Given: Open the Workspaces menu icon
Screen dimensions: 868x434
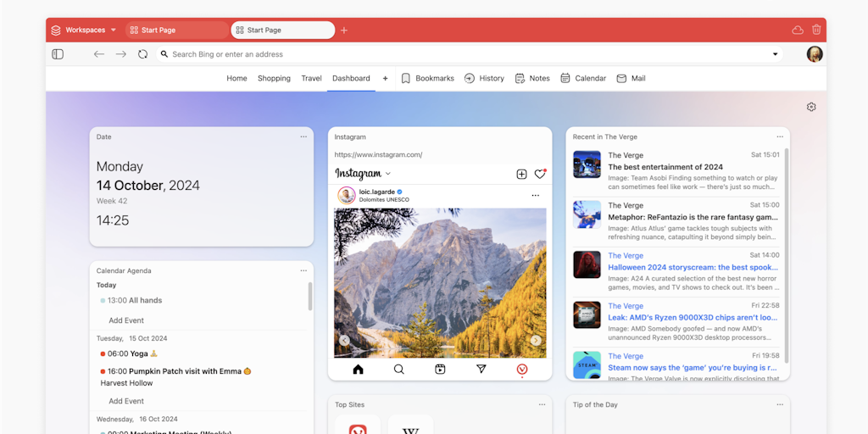Looking at the screenshot, I should pyautogui.click(x=56, y=31).
